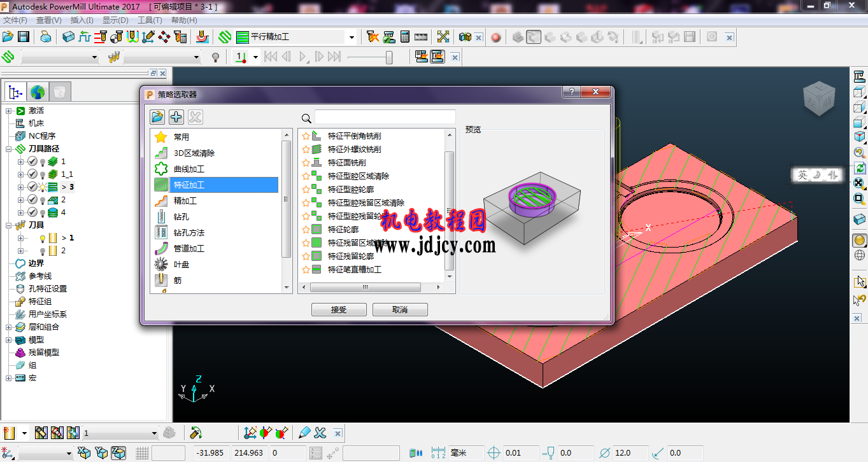Collapse the 刀具路径 tree node
This screenshot has width=868, height=462.
pos(9,149)
